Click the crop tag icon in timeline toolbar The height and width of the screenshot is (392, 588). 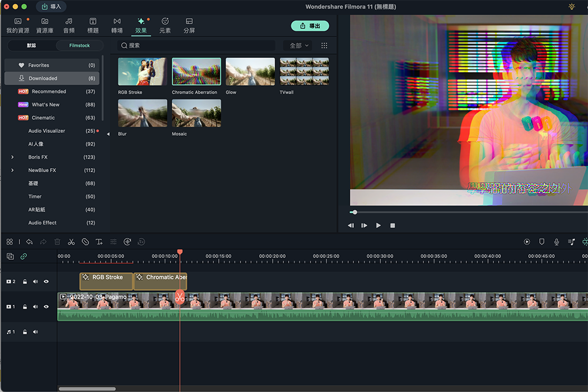click(85, 242)
